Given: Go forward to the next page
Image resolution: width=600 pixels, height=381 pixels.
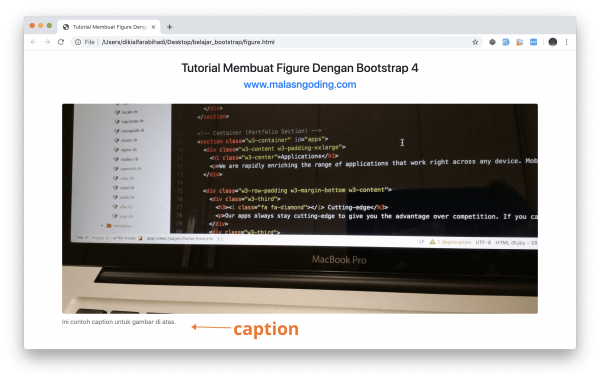Looking at the screenshot, I should click(47, 42).
